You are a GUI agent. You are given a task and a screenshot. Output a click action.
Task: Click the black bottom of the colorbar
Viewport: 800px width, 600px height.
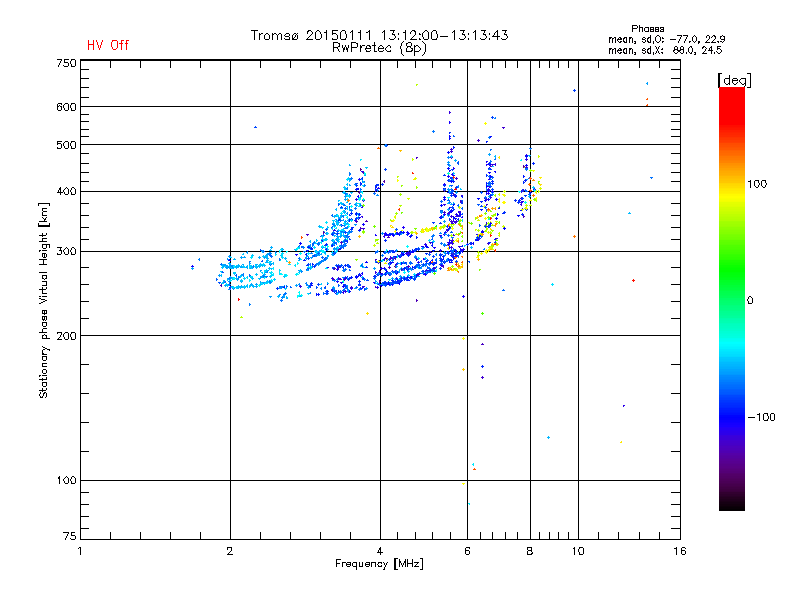coord(732,503)
